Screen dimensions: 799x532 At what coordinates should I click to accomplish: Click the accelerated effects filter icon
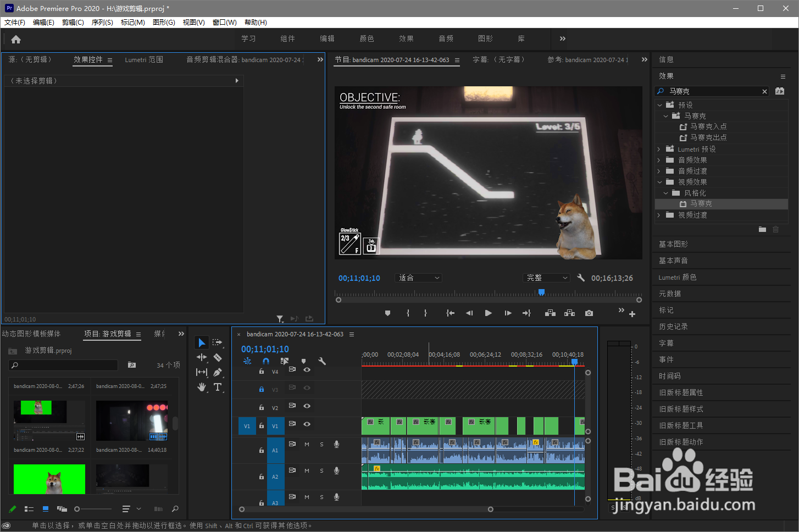(x=780, y=91)
